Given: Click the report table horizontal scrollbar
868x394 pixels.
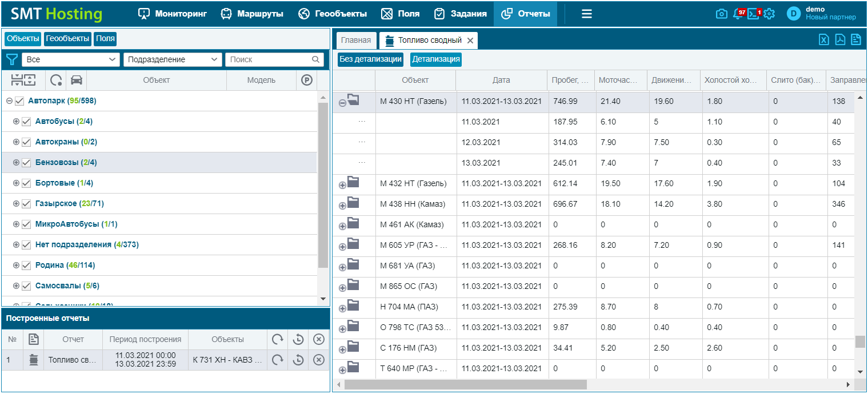Looking at the screenshot, I should (466, 385).
